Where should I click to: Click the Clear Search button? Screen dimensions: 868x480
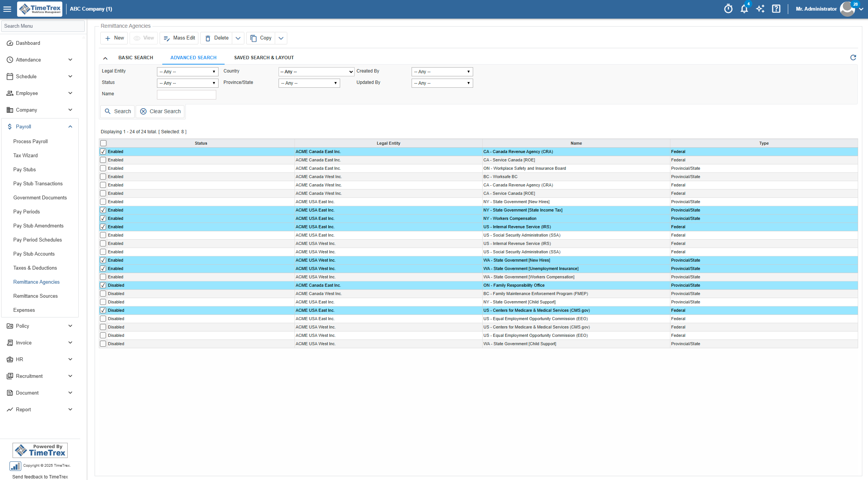(160, 111)
